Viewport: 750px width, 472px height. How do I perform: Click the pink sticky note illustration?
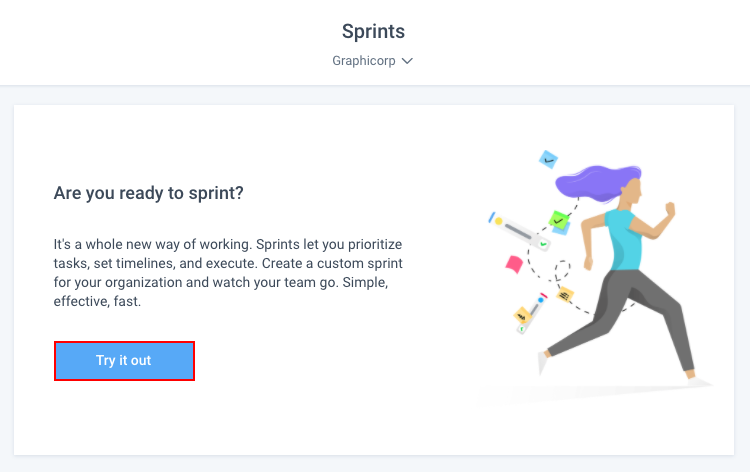514,264
